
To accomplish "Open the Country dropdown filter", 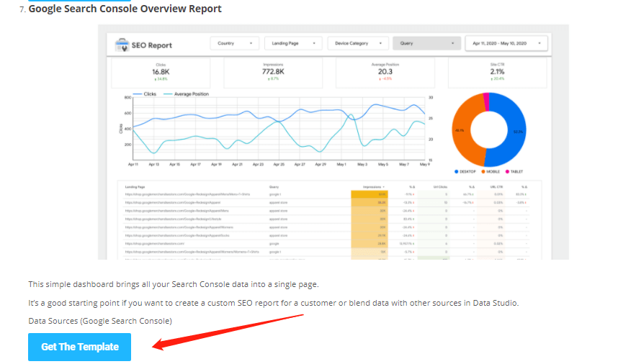I will pyautogui.click(x=235, y=43).
